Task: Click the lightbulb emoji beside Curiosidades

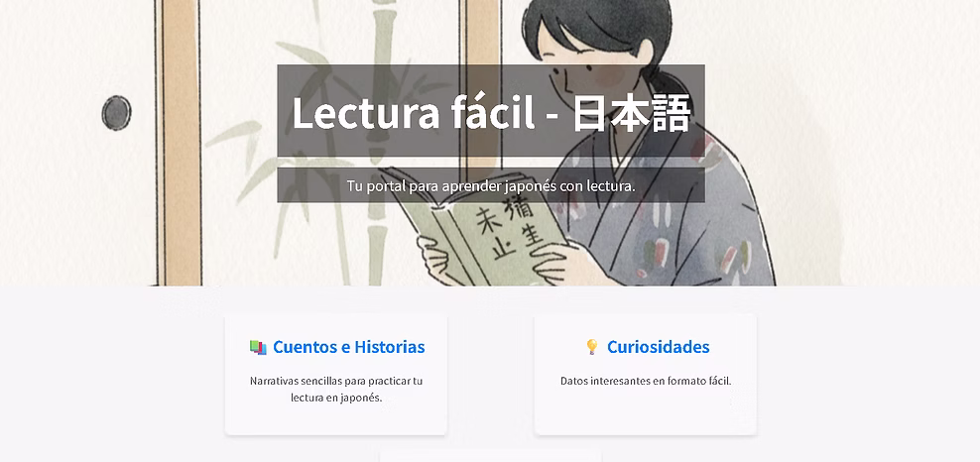Action: [x=592, y=347]
